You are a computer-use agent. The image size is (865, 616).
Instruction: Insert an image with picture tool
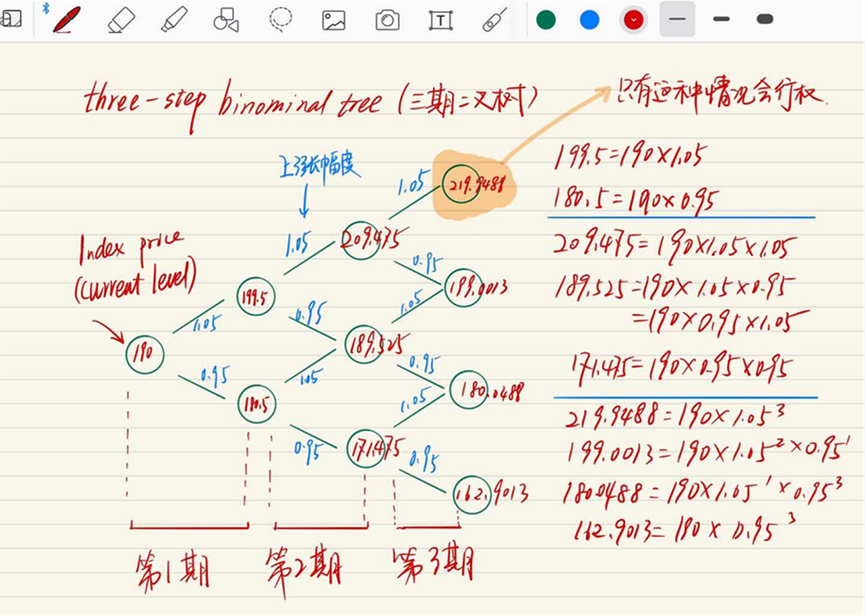click(333, 20)
